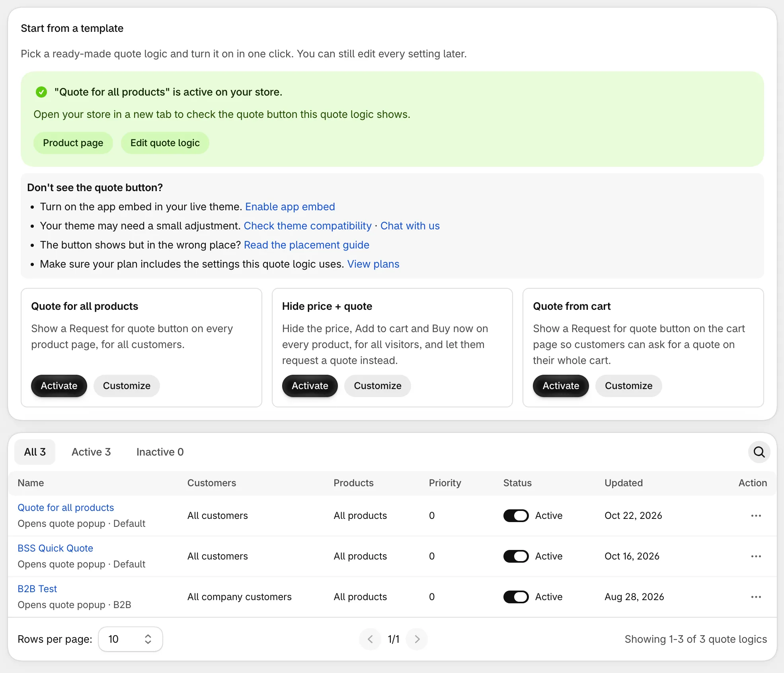784x673 pixels.
Task: Activate the Quote for all products template
Action: point(59,386)
